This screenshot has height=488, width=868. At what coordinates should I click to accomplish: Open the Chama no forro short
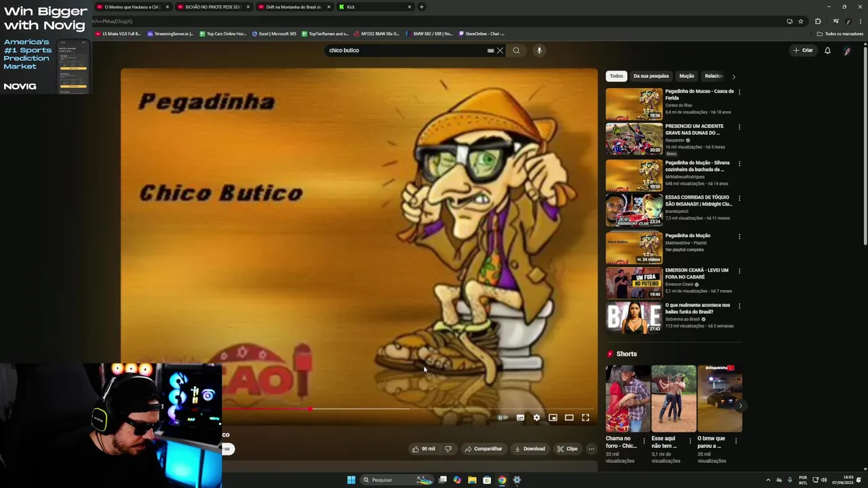[x=627, y=399]
